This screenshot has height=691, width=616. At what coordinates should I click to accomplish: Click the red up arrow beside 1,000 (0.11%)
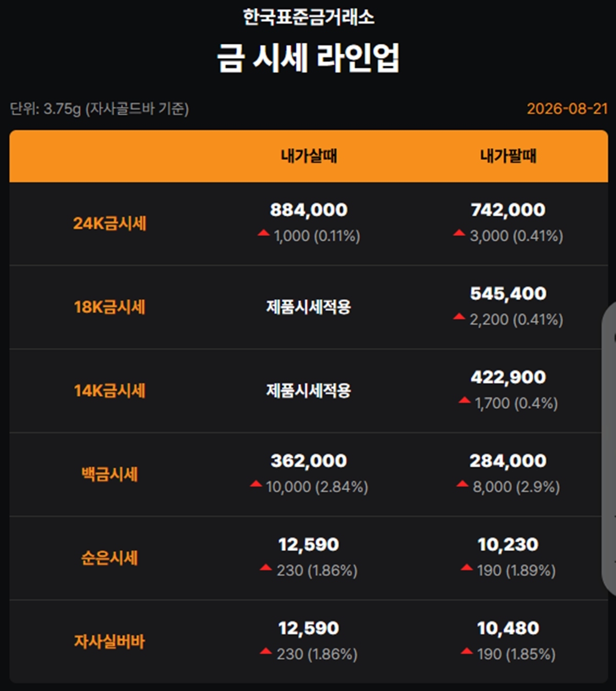coord(263,233)
